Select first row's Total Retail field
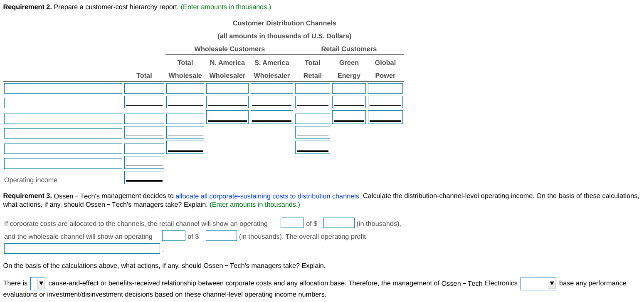The image size is (644, 302). pyautogui.click(x=313, y=89)
